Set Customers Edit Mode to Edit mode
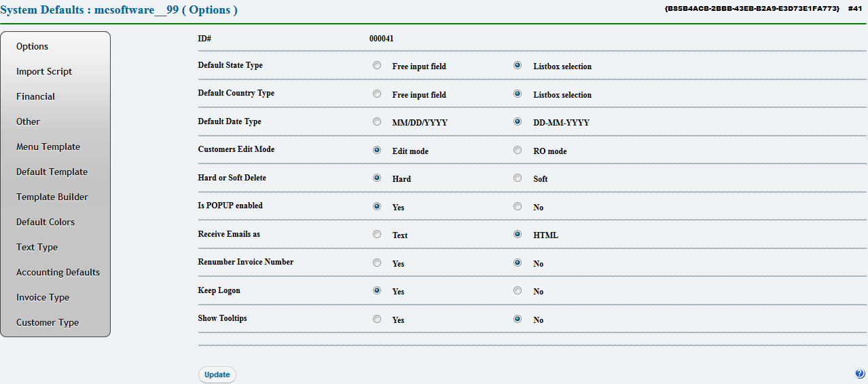This screenshot has height=384, width=868. coord(377,150)
